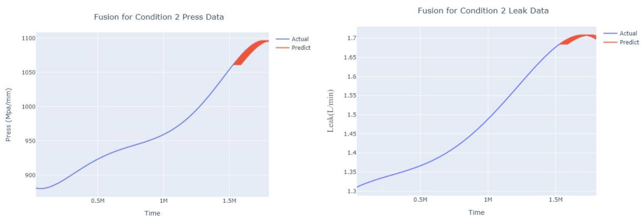
Task: Click red Predict line swatch in Leak legend
Action: click(x=610, y=42)
